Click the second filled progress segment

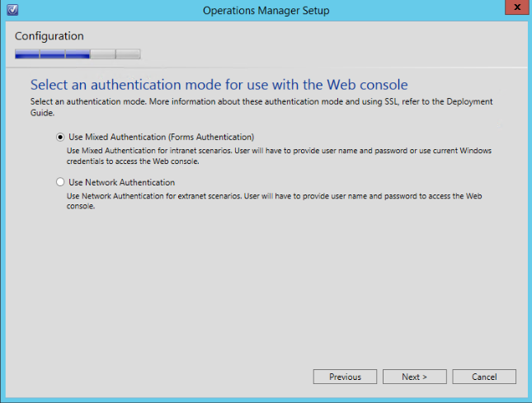pos(53,54)
